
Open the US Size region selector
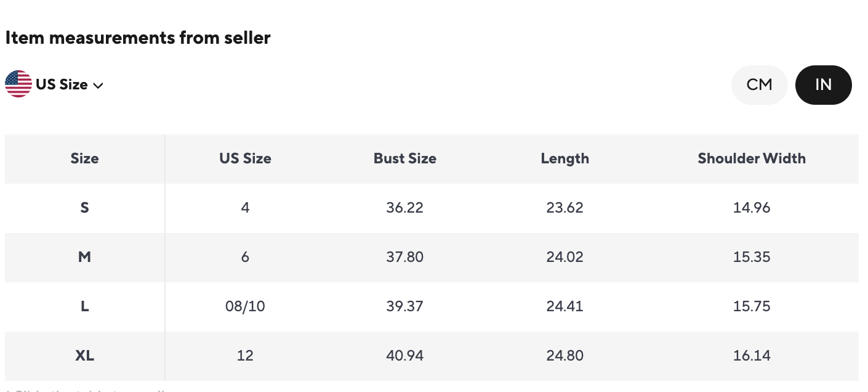point(62,84)
